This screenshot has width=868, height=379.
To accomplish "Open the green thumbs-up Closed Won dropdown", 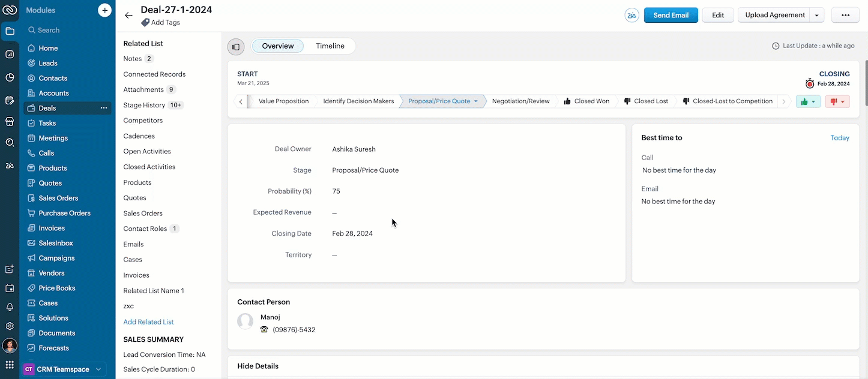I will point(808,102).
